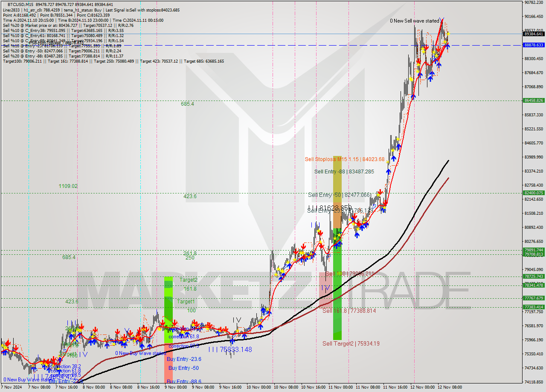The height and width of the screenshot is (392, 546).
Task: Select the green price tag 79891.744
Action: (x=533, y=250)
